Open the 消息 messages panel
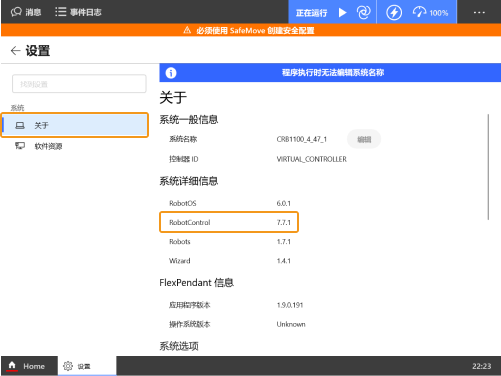The width and height of the screenshot is (501, 376). 26,12
